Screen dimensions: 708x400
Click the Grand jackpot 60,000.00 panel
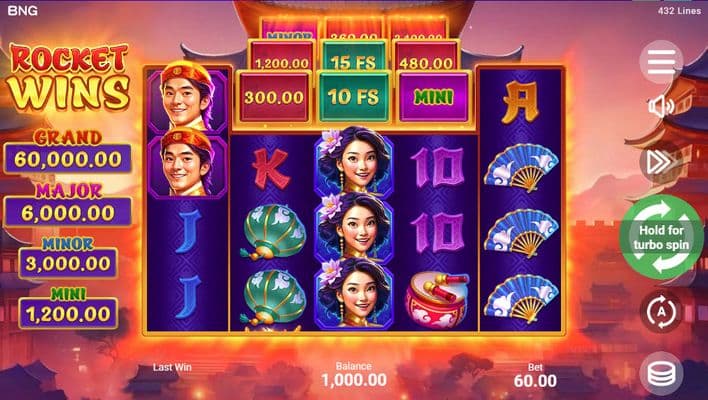point(68,159)
